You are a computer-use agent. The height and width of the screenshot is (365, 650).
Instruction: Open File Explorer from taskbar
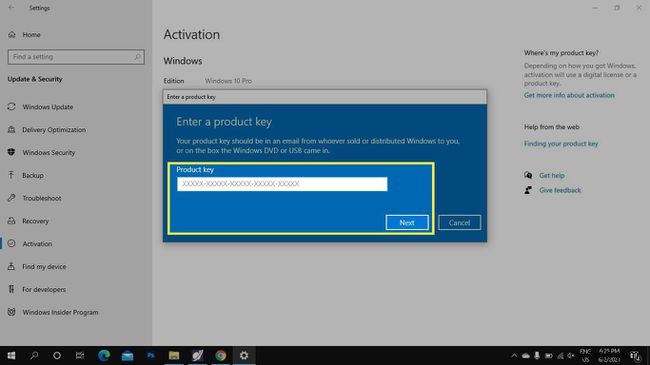[174, 355]
